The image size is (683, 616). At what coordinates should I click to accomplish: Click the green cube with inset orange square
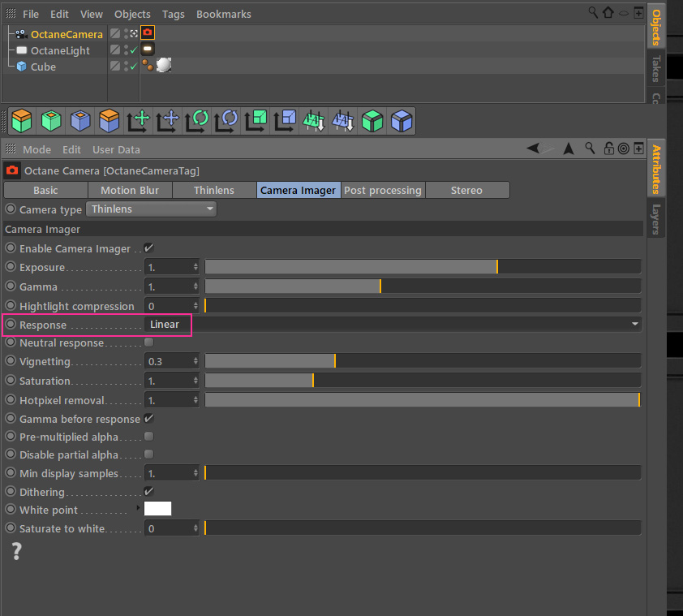pos(51,121)
